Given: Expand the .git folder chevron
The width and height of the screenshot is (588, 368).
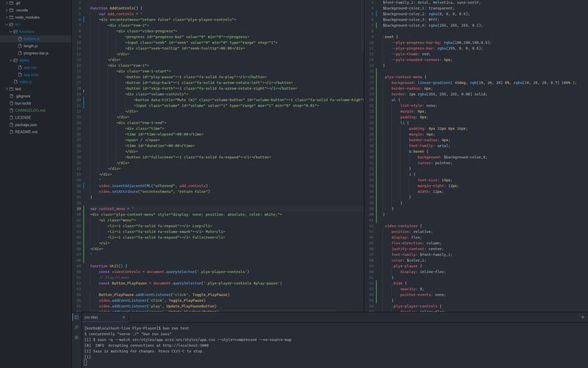Looking at the screenshot, I should [x=7, y=3].
